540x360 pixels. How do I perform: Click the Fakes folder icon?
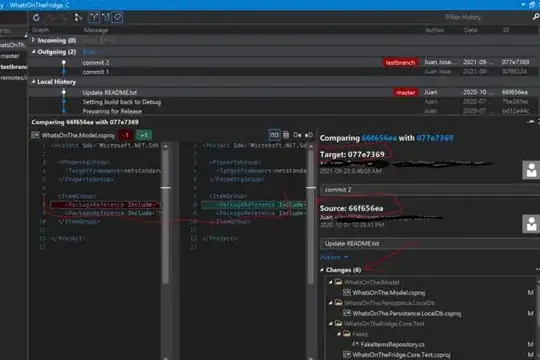point(347,334)
